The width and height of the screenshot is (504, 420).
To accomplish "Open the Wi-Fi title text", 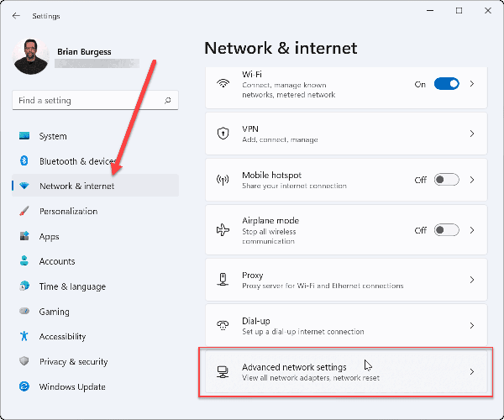I will pos(252,74).
